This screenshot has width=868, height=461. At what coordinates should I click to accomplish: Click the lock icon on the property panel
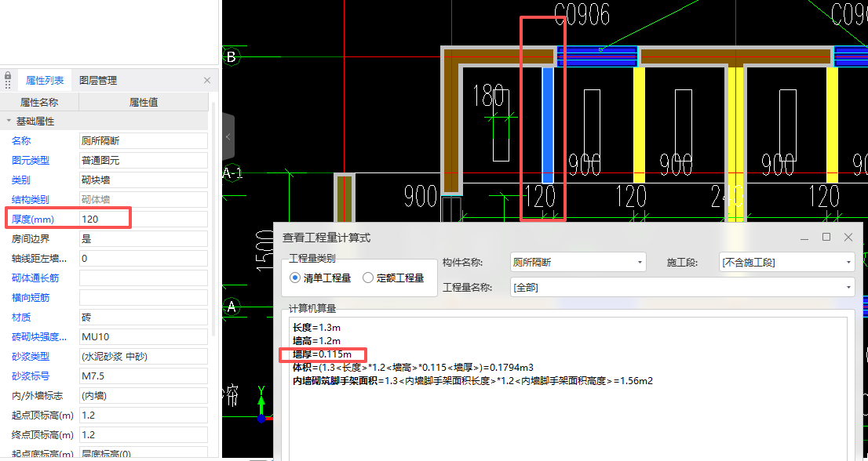tap(8, 75)
